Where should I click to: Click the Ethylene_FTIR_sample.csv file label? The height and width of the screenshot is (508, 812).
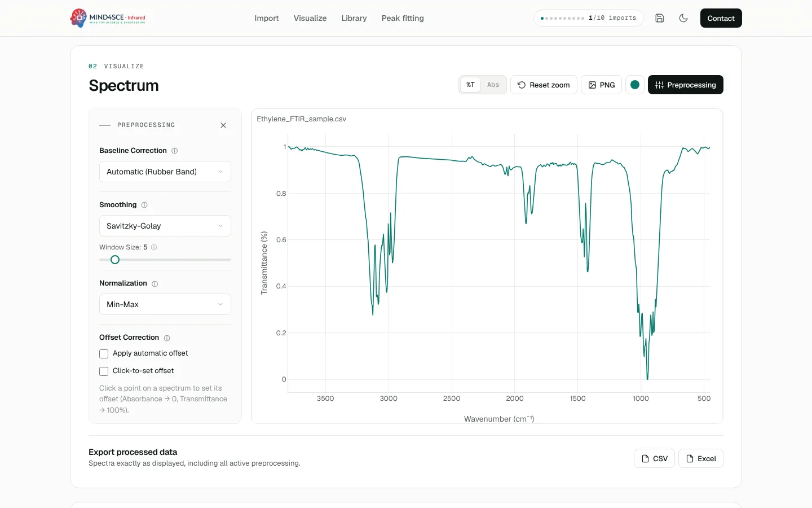(x=302, y=119)
